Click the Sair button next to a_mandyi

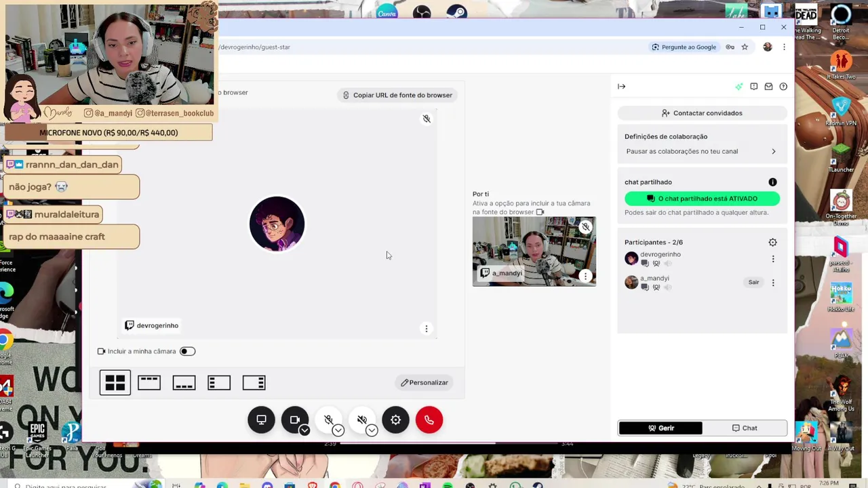pyautogui.click(x=753, y=282)
